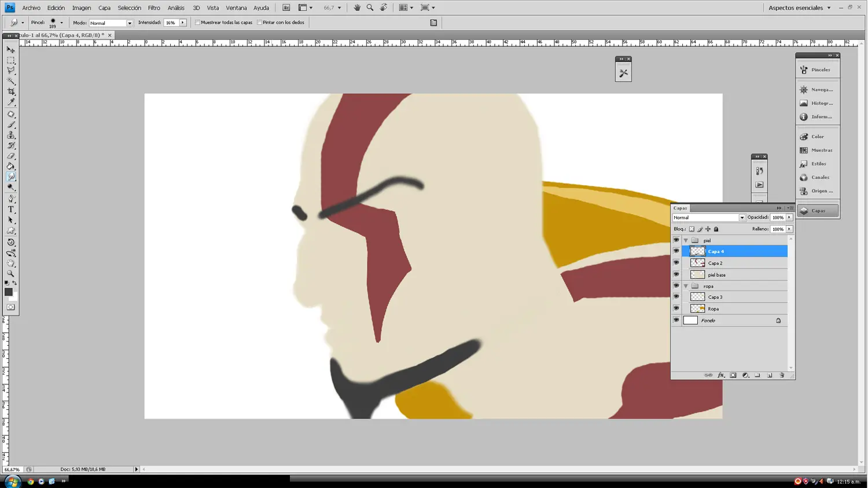
Task: Open the Canales panel
Action: [818, 177]
